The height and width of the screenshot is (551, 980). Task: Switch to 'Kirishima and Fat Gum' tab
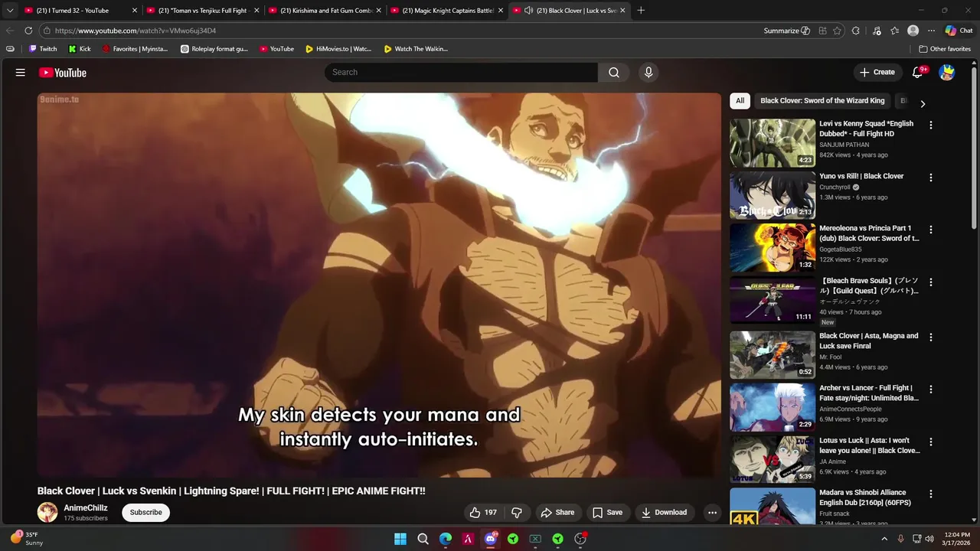pos(326,11)
